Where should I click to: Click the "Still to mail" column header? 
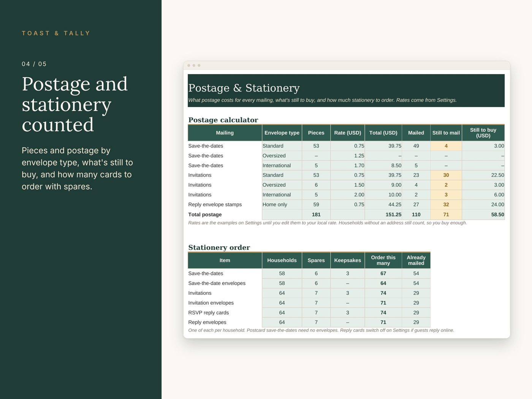pyautogui.click(x=446, y=133)
